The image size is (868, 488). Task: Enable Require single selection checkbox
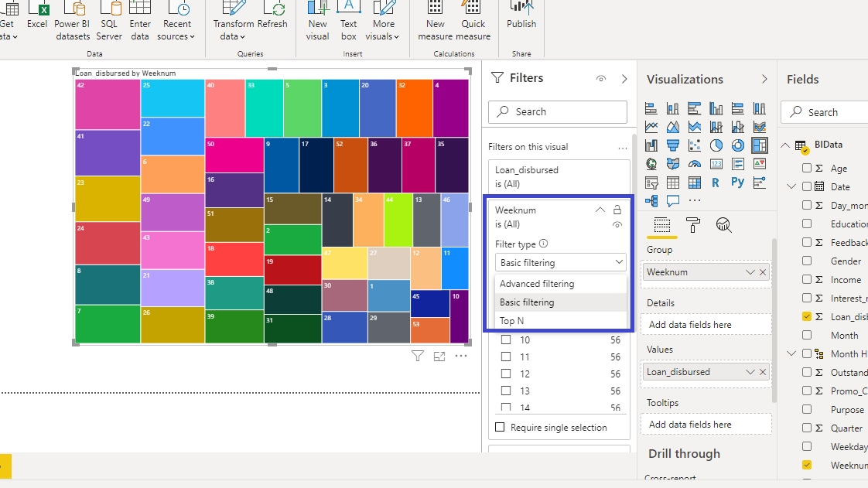500,428
